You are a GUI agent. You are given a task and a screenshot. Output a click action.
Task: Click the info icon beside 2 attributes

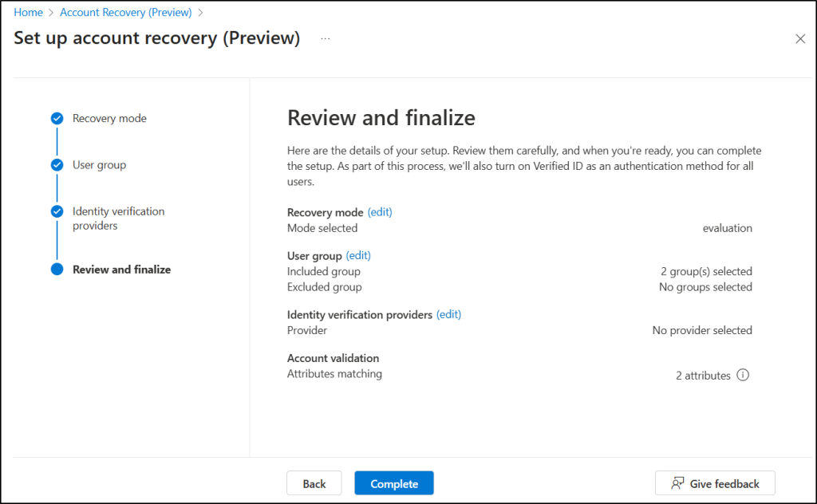pos(743,375)
